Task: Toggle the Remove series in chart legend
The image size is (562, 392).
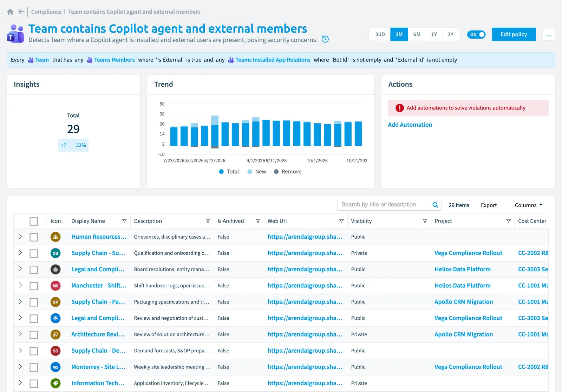Action: 288,172
